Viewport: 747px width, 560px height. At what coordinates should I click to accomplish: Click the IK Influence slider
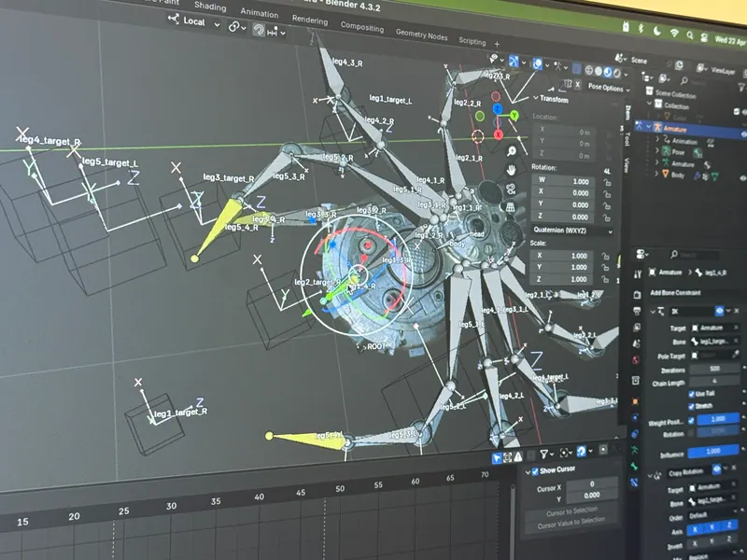click(713, 451)
